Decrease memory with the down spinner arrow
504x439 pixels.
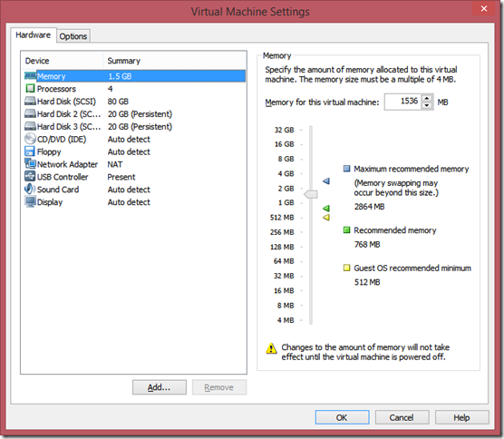click(427, 105)
